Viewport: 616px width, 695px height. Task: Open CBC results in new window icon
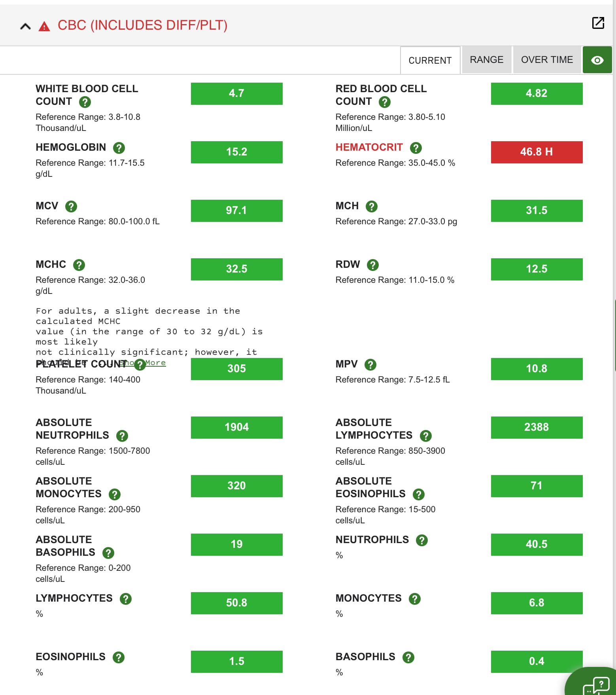tap(598, 23)
